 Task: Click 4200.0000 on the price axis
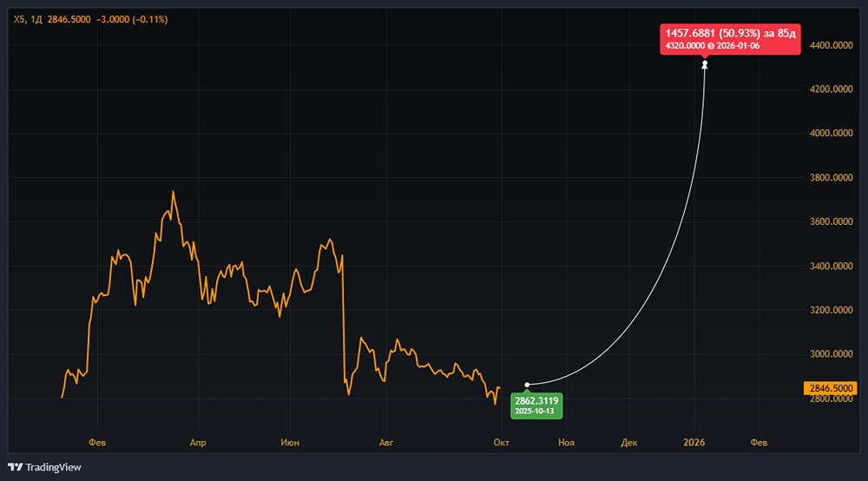coord(831,89)
